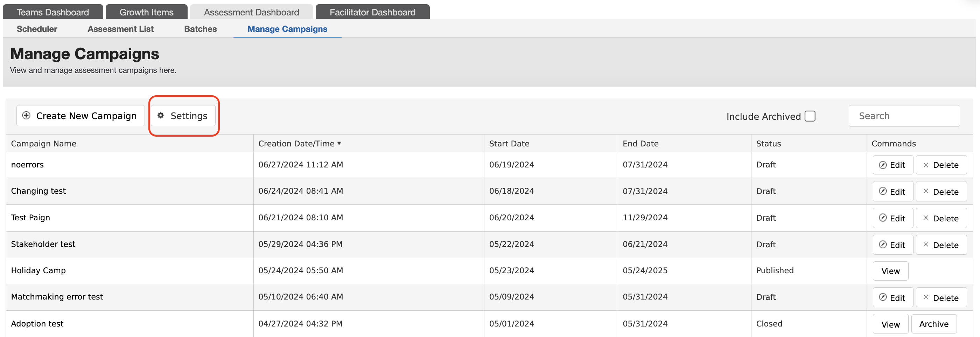Image resolution: width=980 pixels, height=337 pixels.
Task: Click the noerrors campaign name
Action: click(x=27, y=165)
